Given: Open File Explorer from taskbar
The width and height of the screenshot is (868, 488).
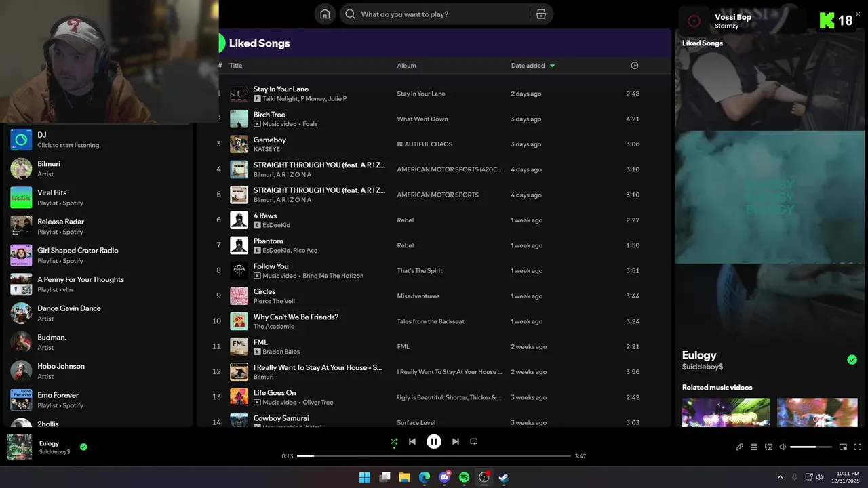Looking at the screenshot, I should (x=404, y=477).
